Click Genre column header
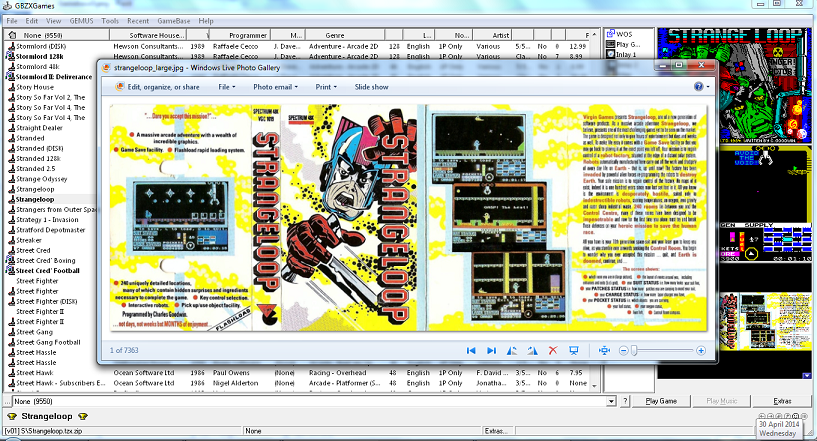The width and height of the screenshot is (817, 441). [345, 35]
